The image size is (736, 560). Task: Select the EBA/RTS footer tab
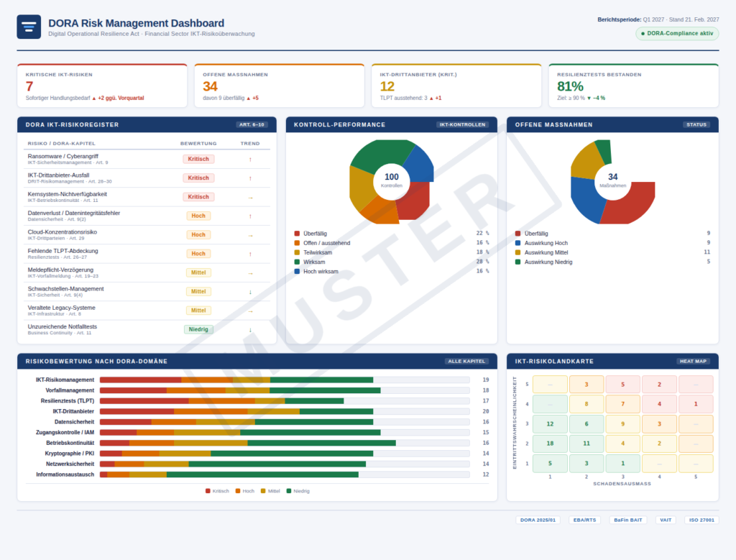click(584, 519)
